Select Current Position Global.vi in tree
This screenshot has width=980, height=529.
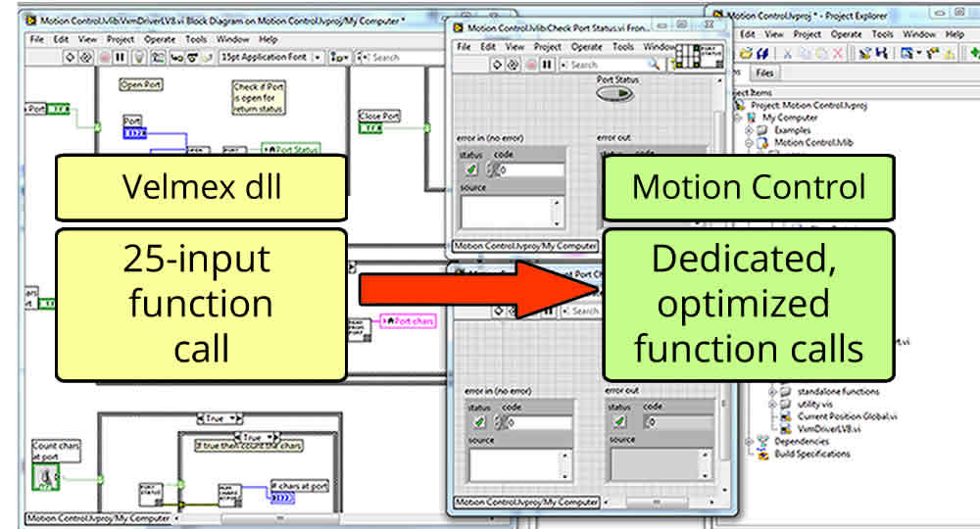pyautogui.click(x=848, y=416)
